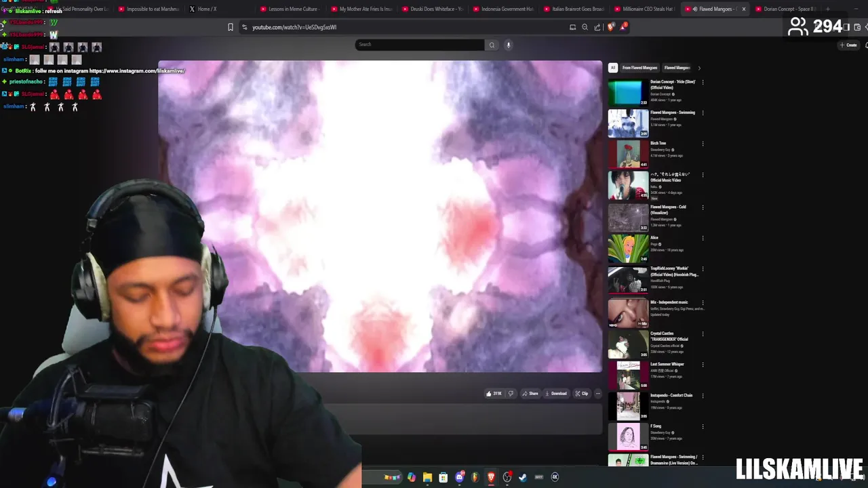The height and width of the screenshot is (488, 868).
Task: Click the YouTube search field
Action: (419, 45)
